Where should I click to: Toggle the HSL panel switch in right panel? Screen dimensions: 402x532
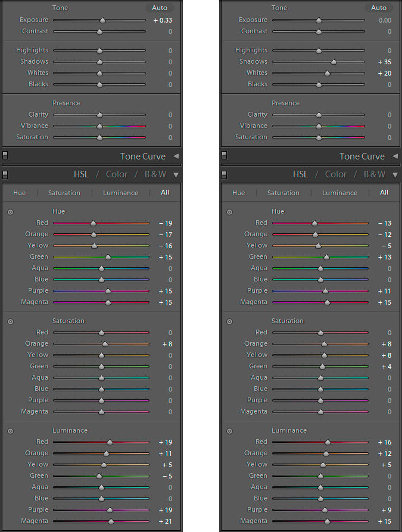click(224, 174)
